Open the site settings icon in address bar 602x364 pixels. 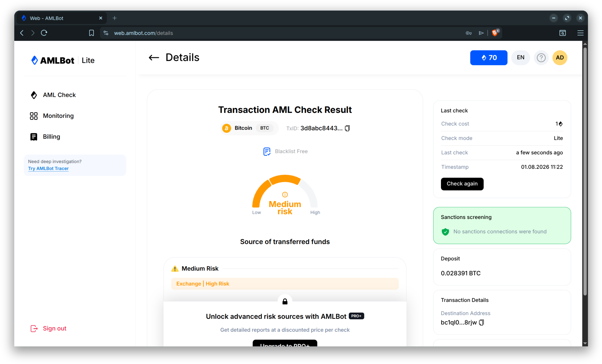(106, 33)
